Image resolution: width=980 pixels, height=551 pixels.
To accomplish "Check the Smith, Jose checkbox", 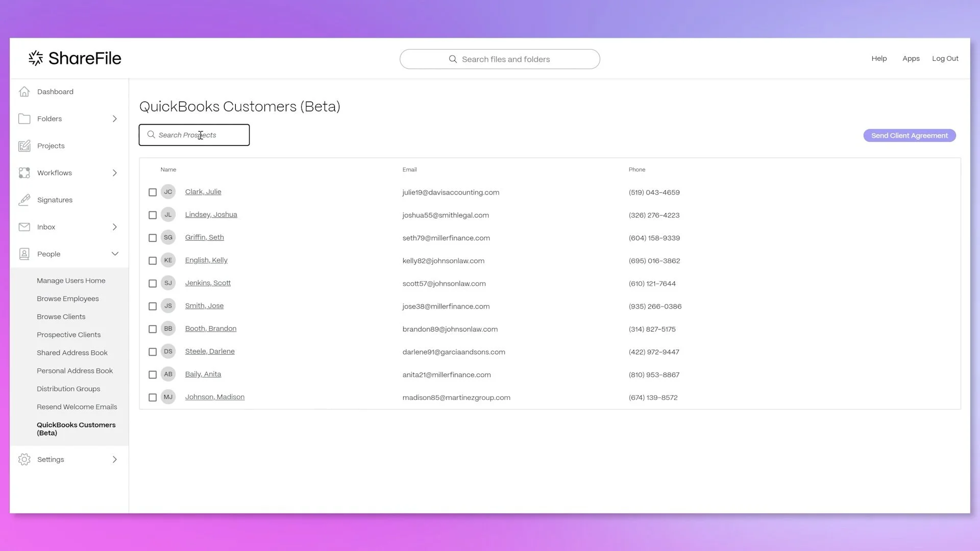I will click(152, 306).
